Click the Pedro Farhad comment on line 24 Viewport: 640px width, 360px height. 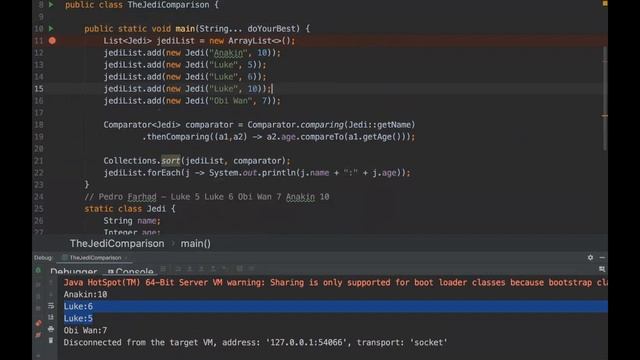coord(207,197)
